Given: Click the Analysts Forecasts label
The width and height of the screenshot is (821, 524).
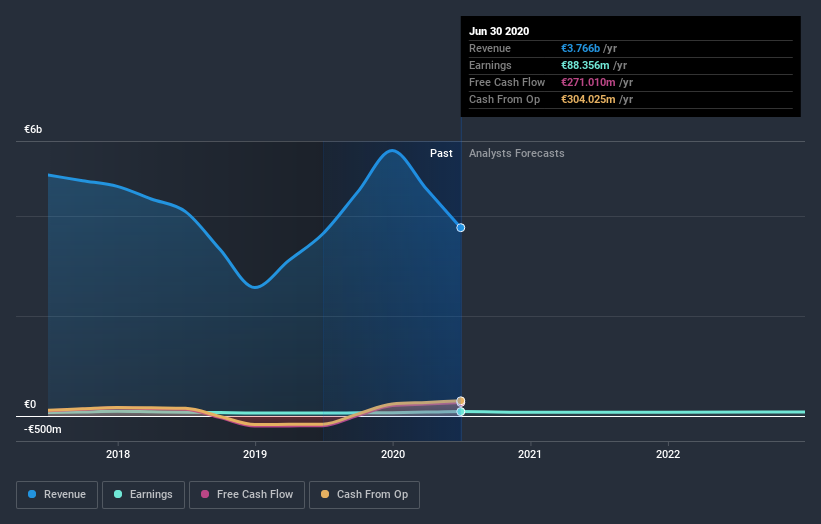Looking at the screenshot, I should [x=517, y=153].
